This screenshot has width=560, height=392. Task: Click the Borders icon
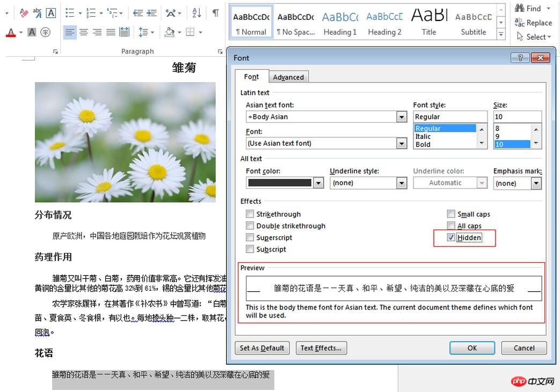[x=191, y=33]
